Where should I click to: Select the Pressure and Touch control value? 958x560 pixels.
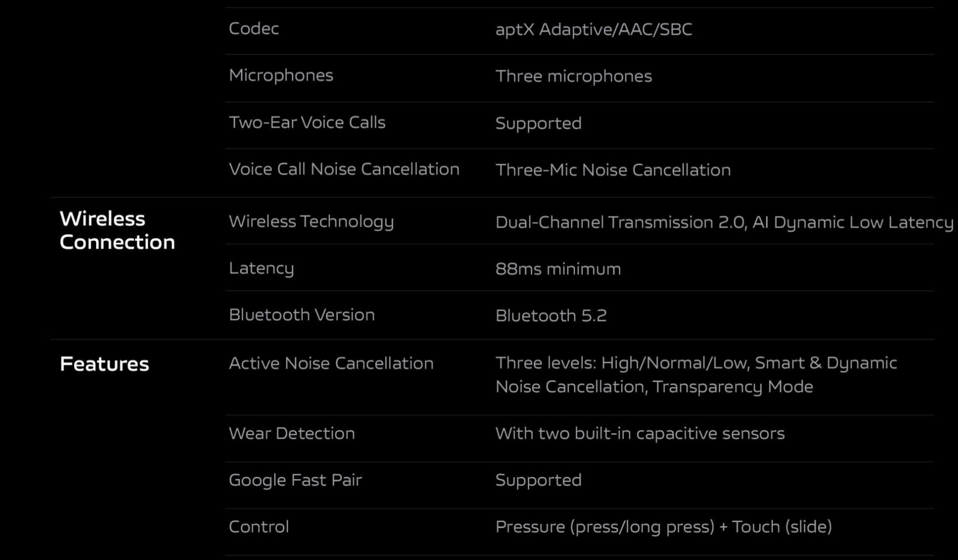click(x=664, y=527)
